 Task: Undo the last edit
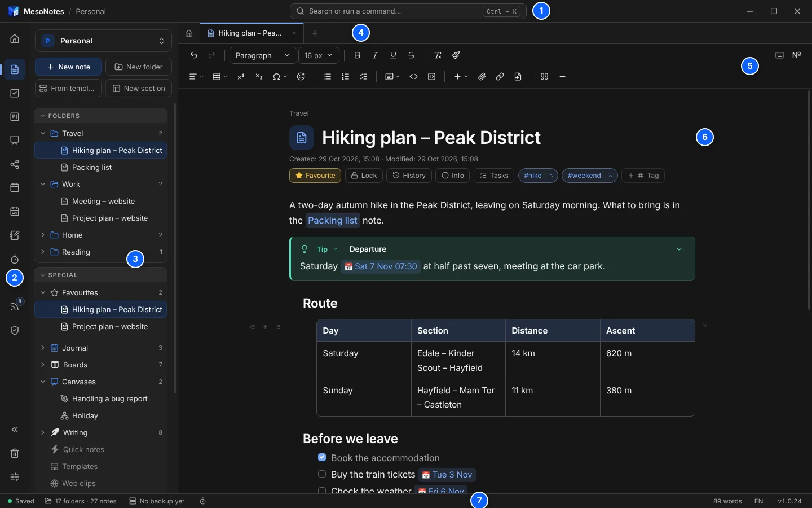194,55
